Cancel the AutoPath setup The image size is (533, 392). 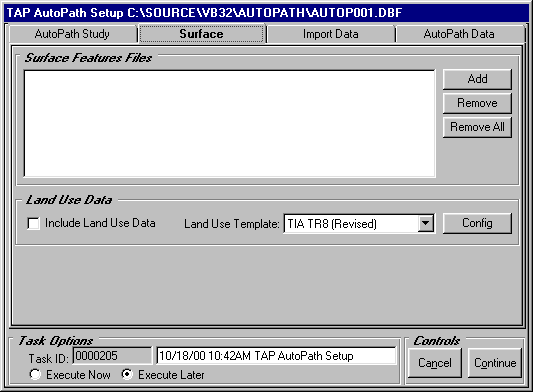tap(435, 363)
